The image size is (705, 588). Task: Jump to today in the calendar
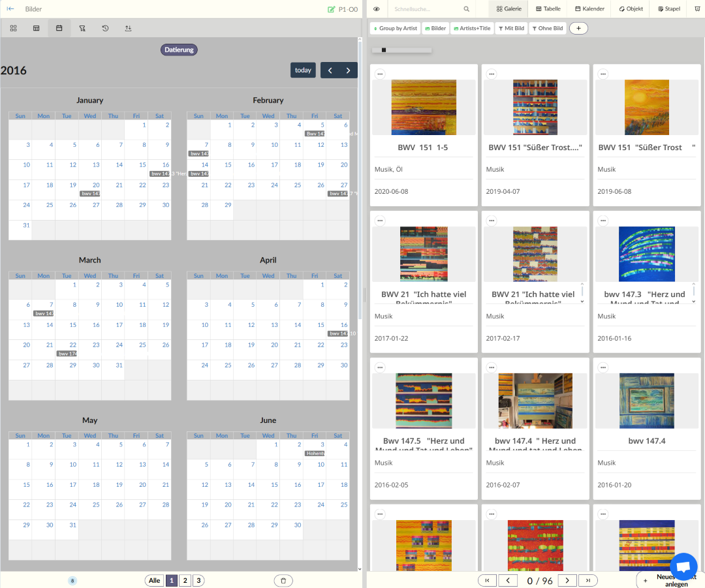coord(303,70)
